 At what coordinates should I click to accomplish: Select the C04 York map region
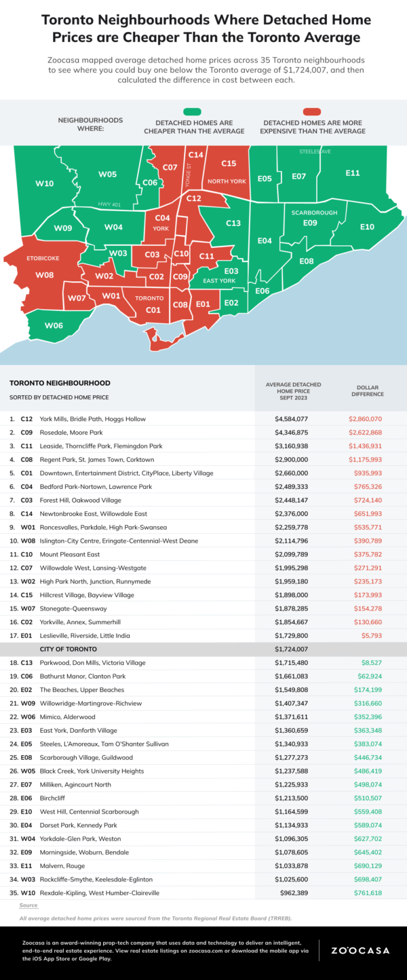(x=161, y=218)
